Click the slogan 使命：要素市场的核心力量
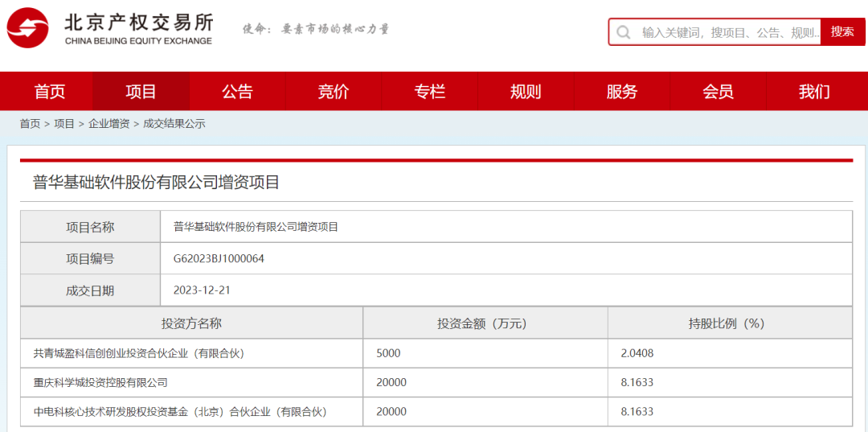 pyautogui.click(x=316, y=29)
